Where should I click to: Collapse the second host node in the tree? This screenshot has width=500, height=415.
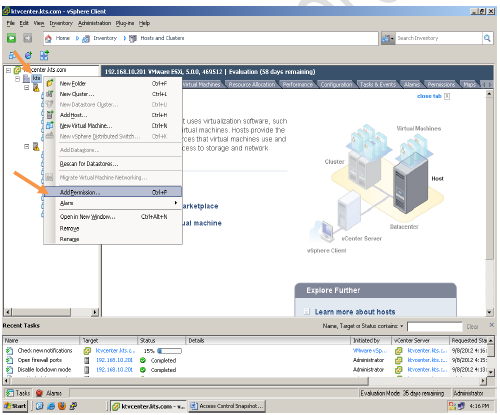tap(27, 146)
